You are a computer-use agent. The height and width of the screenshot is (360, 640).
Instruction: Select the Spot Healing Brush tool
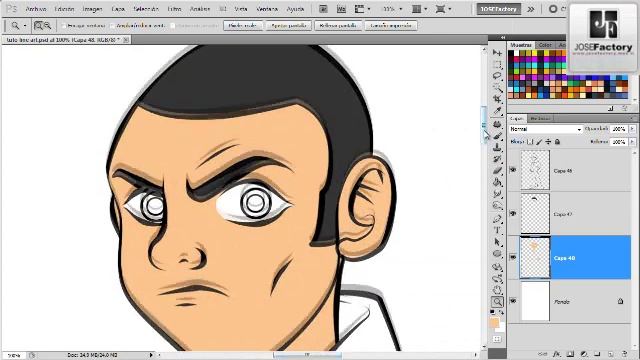pyautogui.click(x=497, y=124)
